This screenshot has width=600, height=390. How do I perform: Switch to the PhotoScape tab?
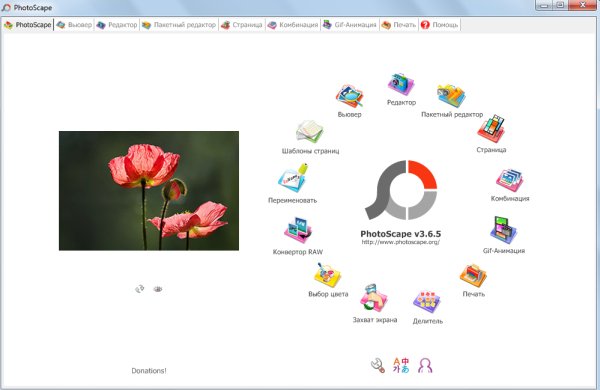click(28, 25)
